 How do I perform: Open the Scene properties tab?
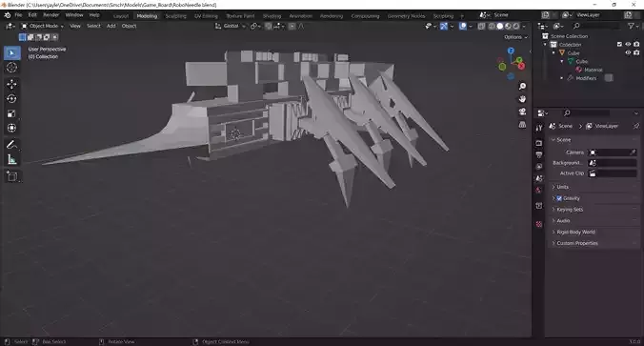[539, 179]
